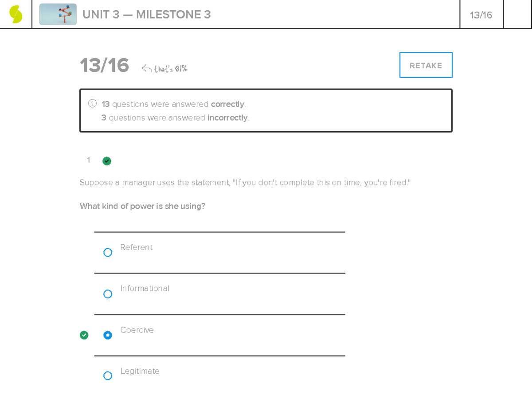Viewport: 532px width, 411px height.
Task: Click the arrow next to "that's 81%"
Action: (147, 68)
